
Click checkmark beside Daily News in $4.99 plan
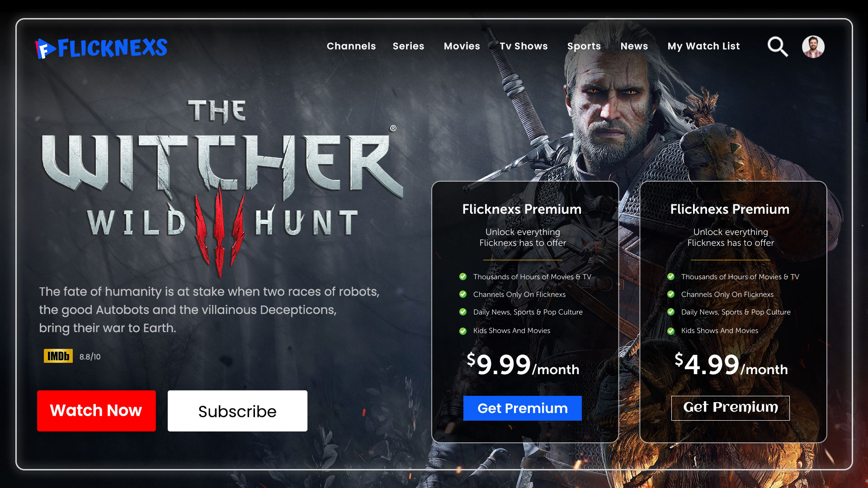pyautogui.click(x=671, y=312)
